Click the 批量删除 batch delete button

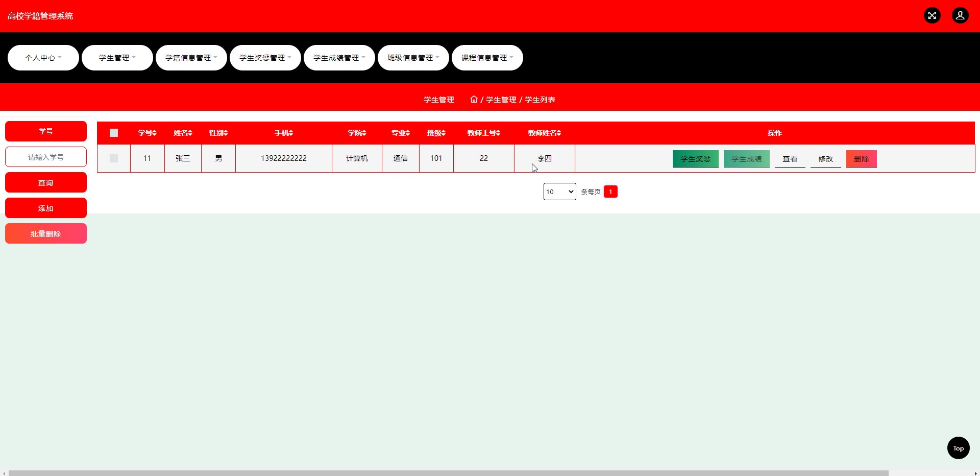click(46, 233)
